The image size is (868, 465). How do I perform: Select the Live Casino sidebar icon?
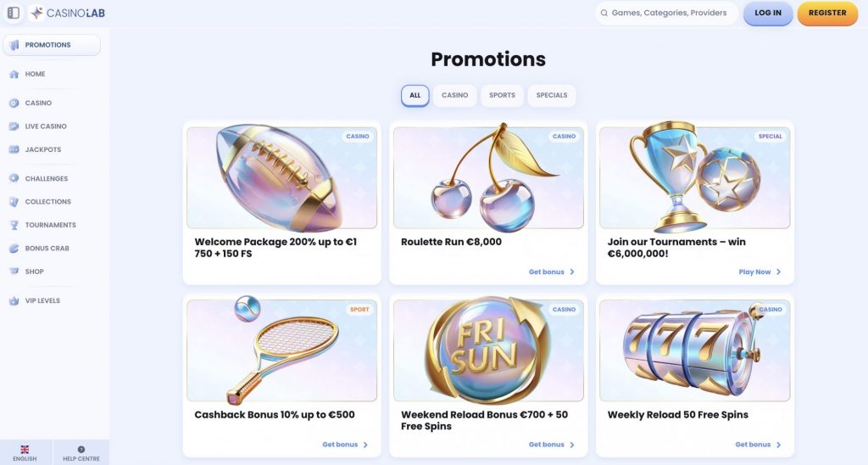(x=14, y=126)
